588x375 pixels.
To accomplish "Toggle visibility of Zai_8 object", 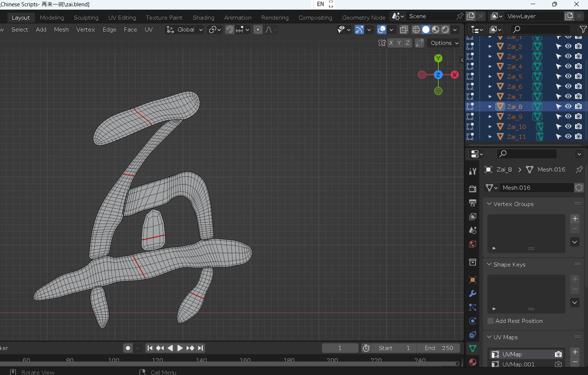I will tap(568, 107).
